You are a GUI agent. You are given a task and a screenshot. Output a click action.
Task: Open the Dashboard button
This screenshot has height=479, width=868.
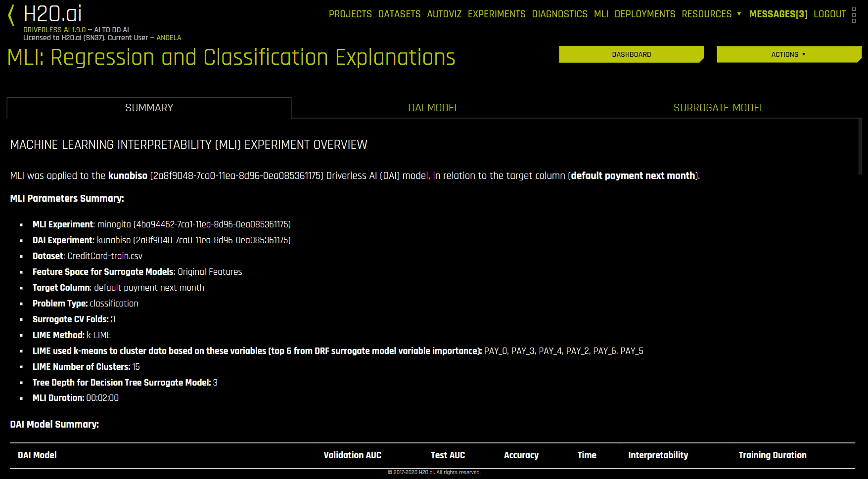[631, 54]
